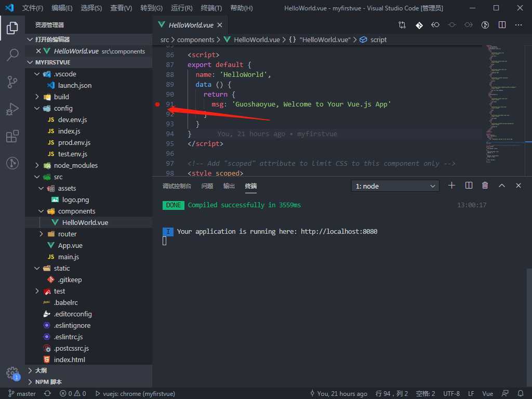Maximize the panel with the up chevron
This screenshot has height=399, width=532.
coord(502,185)
